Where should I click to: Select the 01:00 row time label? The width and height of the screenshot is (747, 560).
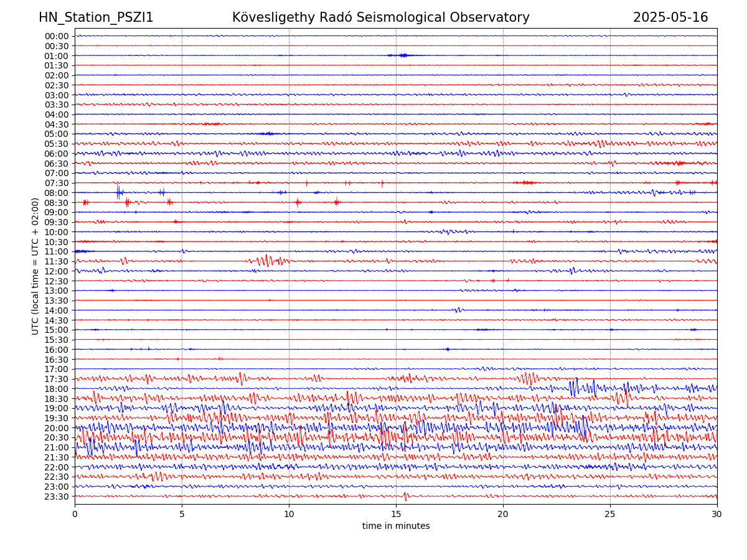click(57, 56)
